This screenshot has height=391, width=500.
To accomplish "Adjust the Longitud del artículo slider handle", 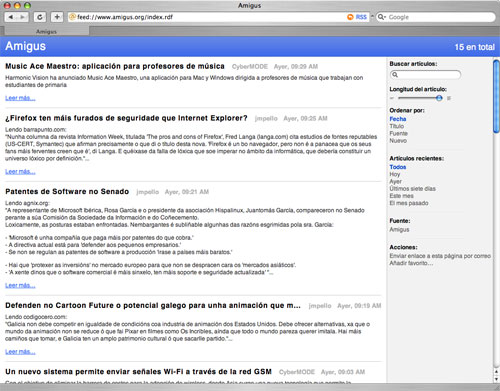I will click(x=439, y=98).
